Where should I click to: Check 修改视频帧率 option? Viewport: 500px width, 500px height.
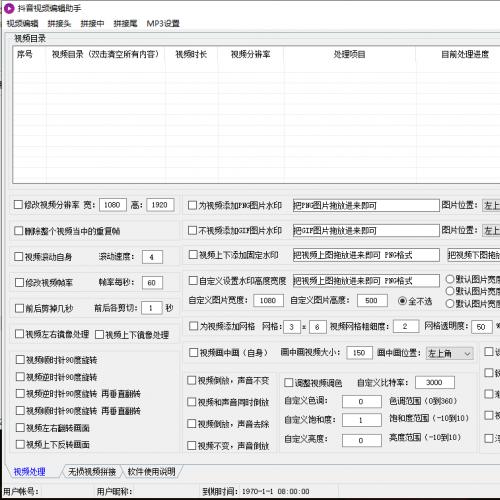pyautogui.click(x=19, y=283)
